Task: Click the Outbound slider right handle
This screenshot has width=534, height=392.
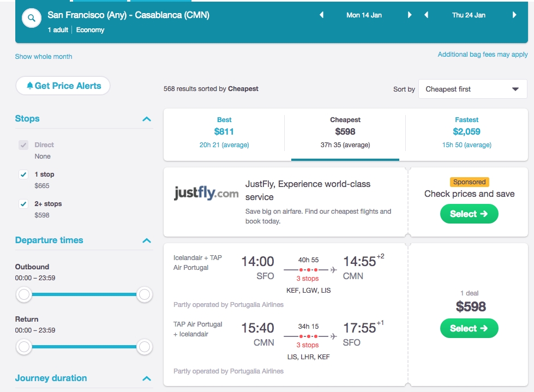Action: tap(145, 294)
